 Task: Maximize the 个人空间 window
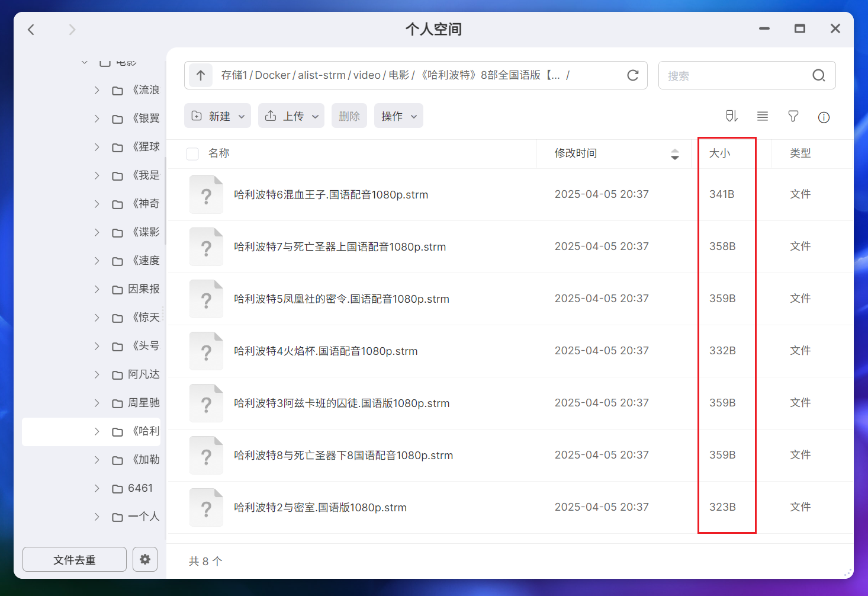click(x=800, y=28)
